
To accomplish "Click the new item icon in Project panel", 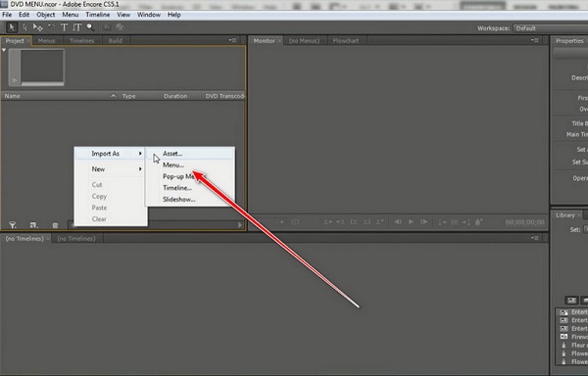I will tap(33, 225).
